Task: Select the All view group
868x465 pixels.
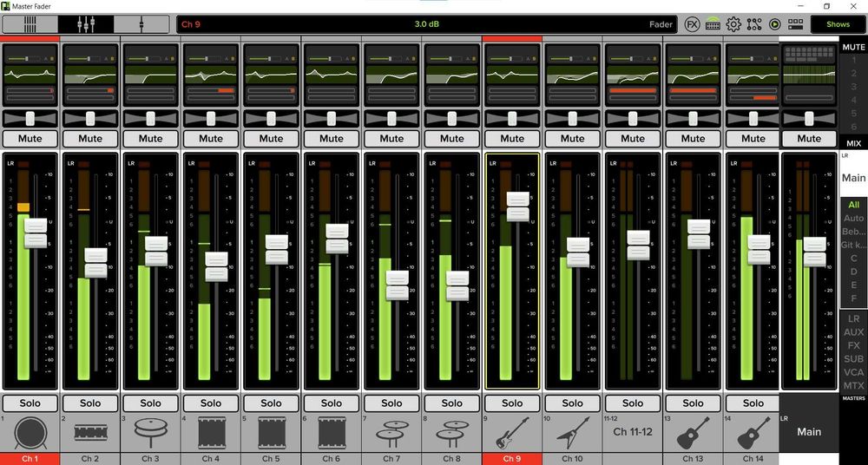Action: (853, 205)
